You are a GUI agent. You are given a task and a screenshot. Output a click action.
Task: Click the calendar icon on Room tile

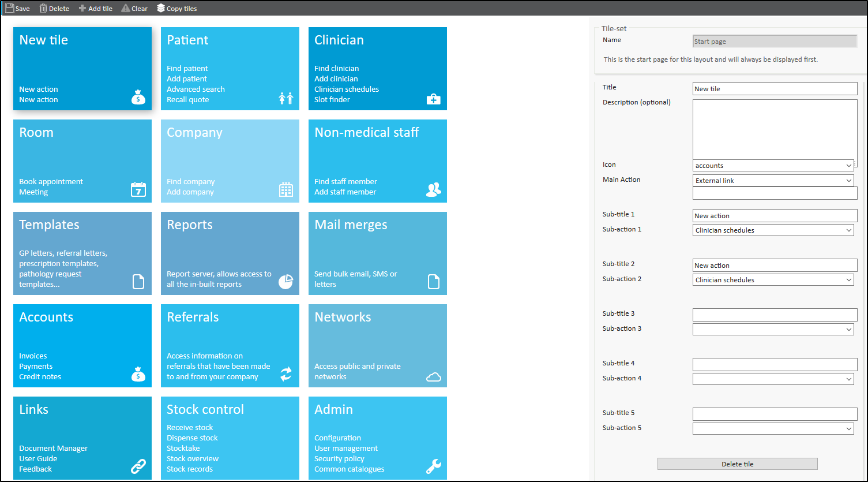pos(138,189)
